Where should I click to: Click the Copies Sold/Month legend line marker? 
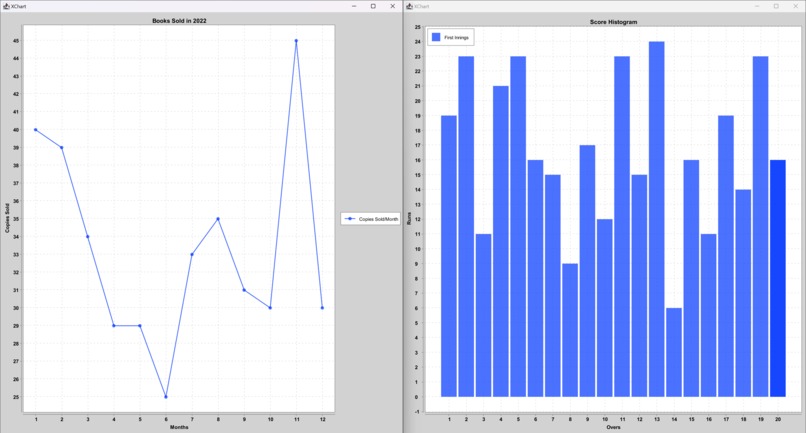pos(350,219)
